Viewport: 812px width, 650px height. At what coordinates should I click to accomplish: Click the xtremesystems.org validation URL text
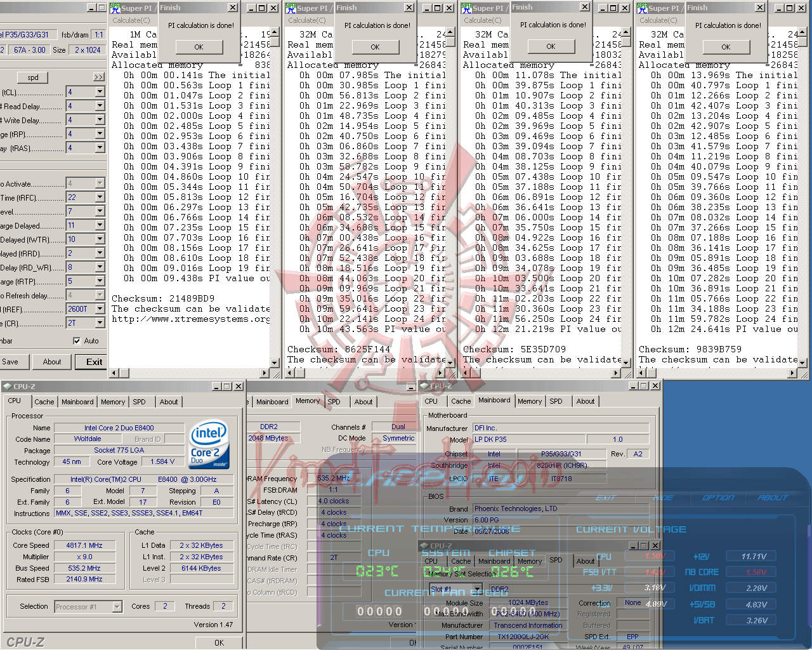(x=191, y=319)
